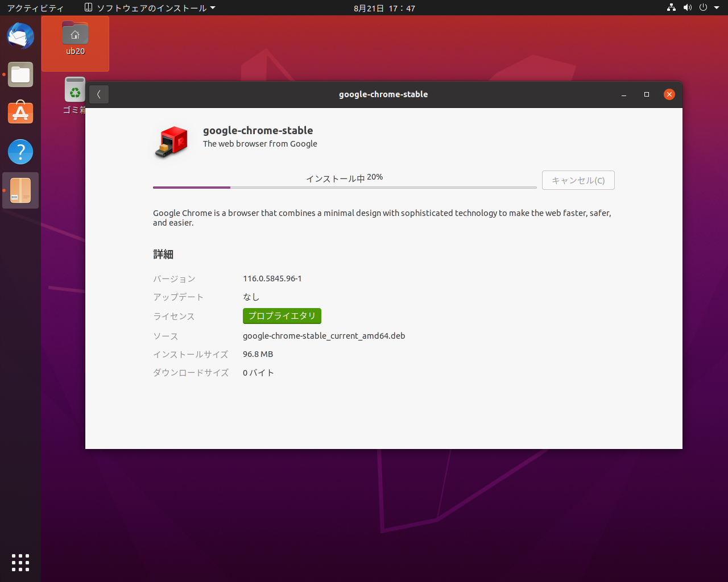Click the ダウンロードサイズ label
728x582 pixels.
point(191,373)
